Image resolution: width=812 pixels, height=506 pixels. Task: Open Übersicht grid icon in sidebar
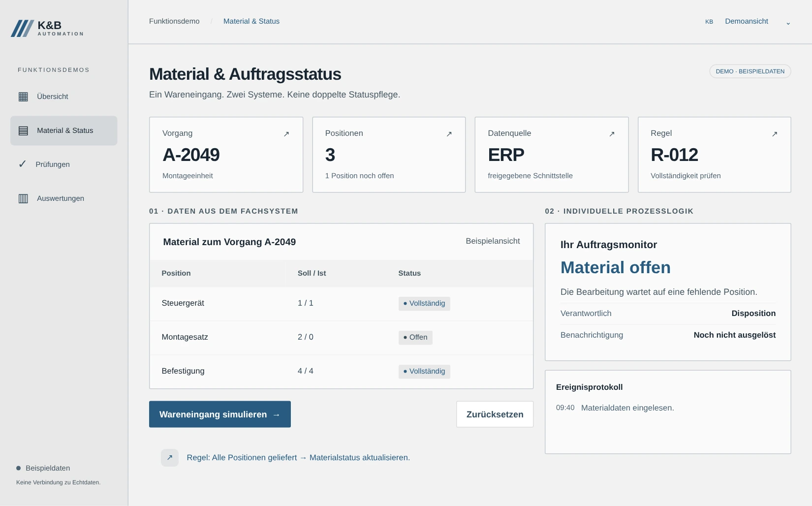coord(23,96)
